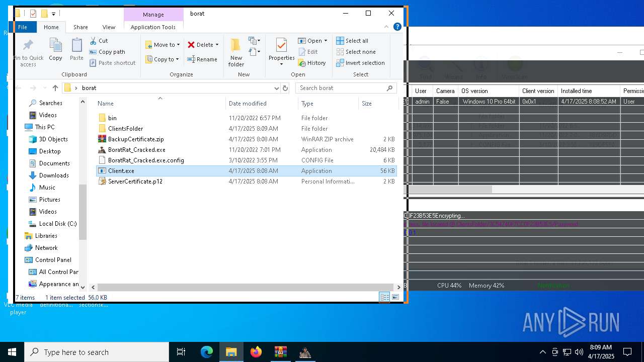
Task: Create a New folder
Action: point(236,52)
